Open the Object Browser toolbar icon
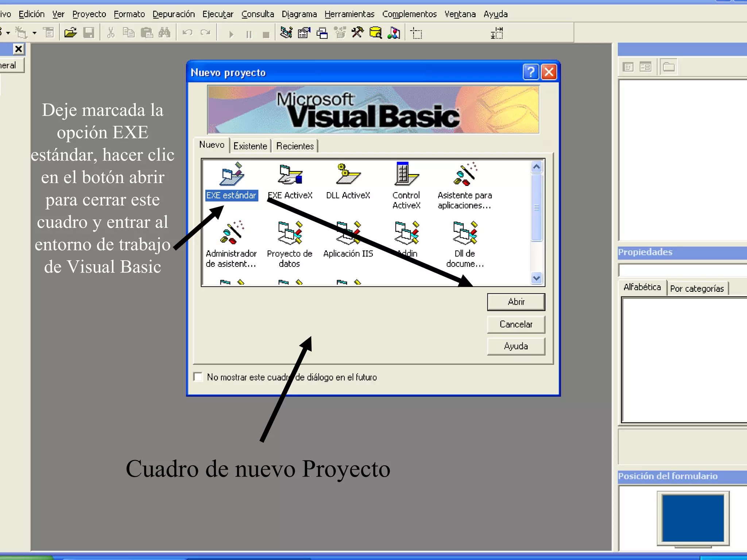This screenshot has height=560, width=747. click(340, 33)
